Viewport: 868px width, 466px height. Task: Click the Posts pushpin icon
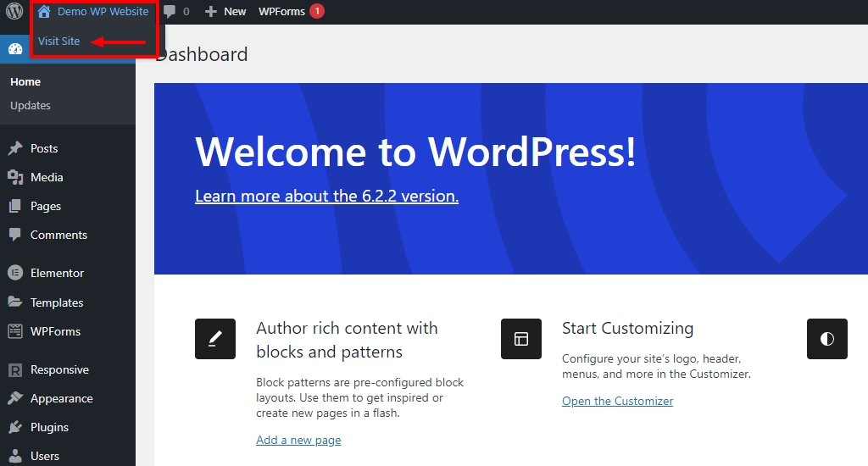coord(15,148)
